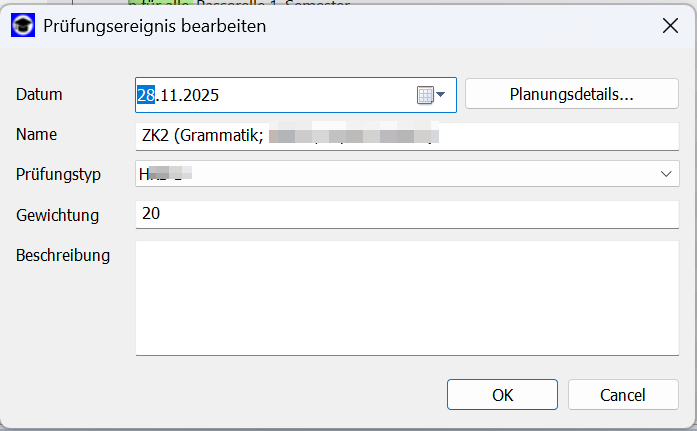The width and height of the screenshot is (697, 431).
Task: Click the Prüfungstyp label text
Action: click(58, 174)
